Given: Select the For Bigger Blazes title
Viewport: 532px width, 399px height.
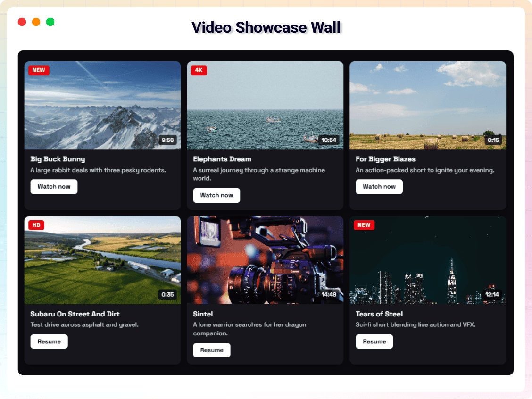Looking at the screenshot, I should (385, 159).
